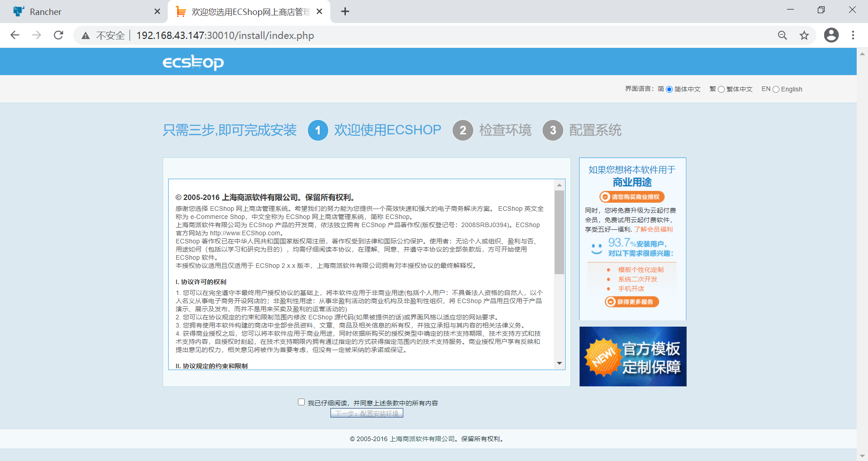The height and width of the screenshot is (461, 868).
Task: Open the 手机开店 link
Action: point(631,289)
